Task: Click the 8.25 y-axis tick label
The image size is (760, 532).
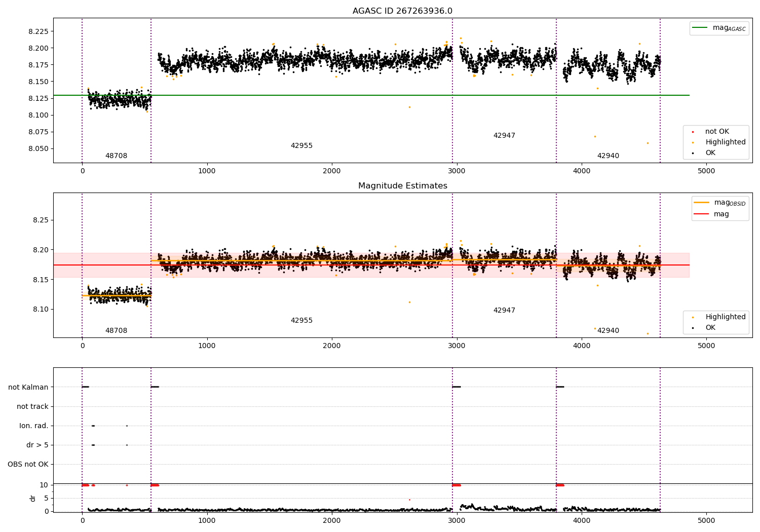Action: click(x=41, y=220)
